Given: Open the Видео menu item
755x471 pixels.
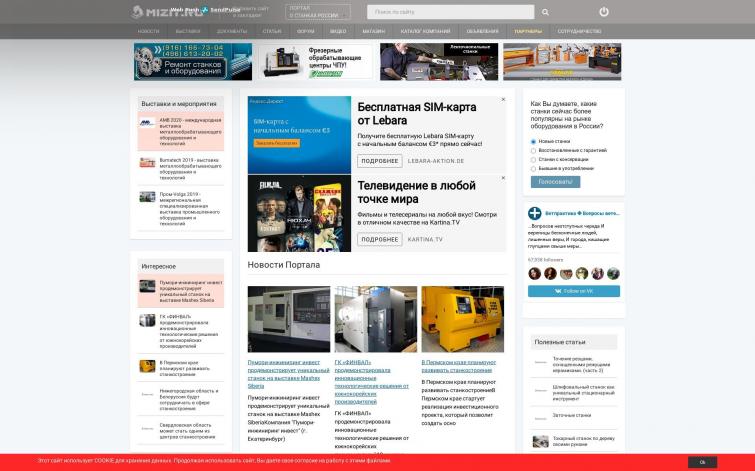Looking at the screenshot, I should click(x=338, y=31).
